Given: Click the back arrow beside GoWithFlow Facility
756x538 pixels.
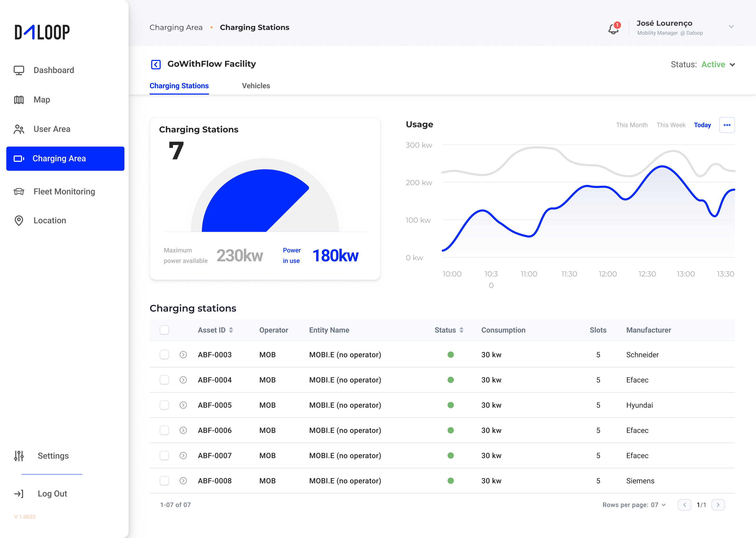Looking at the screenshot, I should 156,64.
